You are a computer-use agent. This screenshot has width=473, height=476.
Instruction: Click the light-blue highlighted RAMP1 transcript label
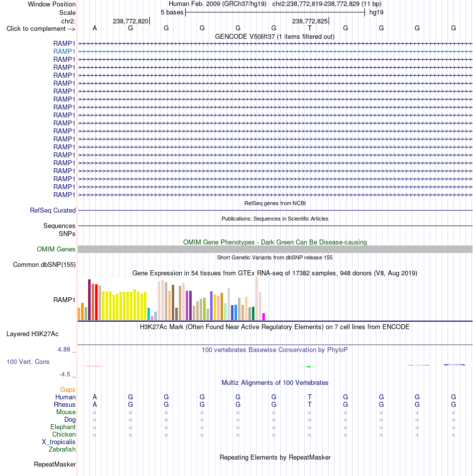64,52
